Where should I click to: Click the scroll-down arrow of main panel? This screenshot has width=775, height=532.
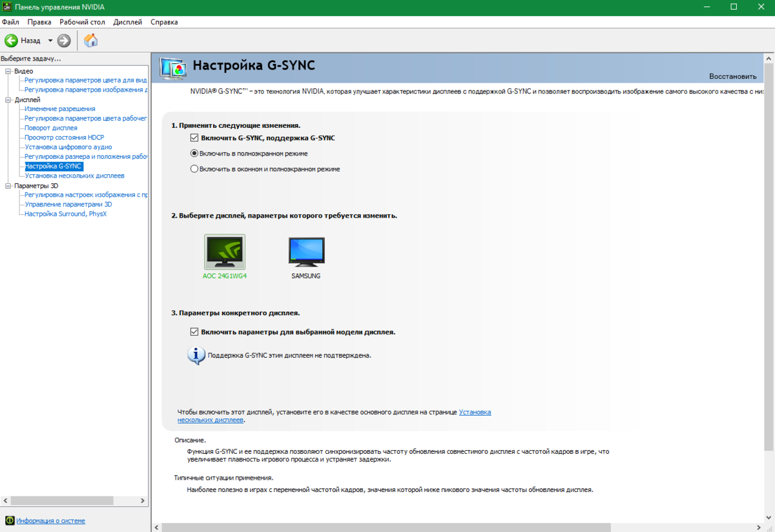(x=769, y=518)
